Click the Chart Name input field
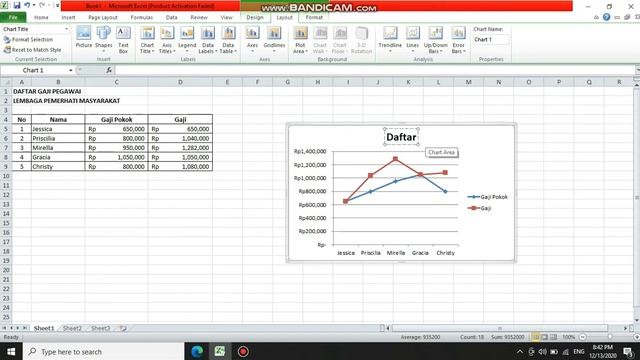 (x=491, y=40)
